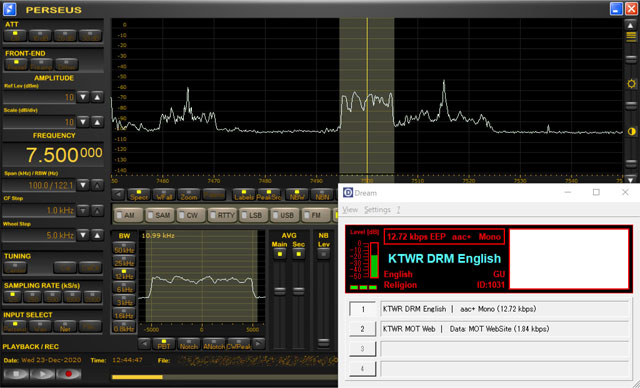Select LSB demodulation mode
640x388 pixels.
(x=254, y=215)
